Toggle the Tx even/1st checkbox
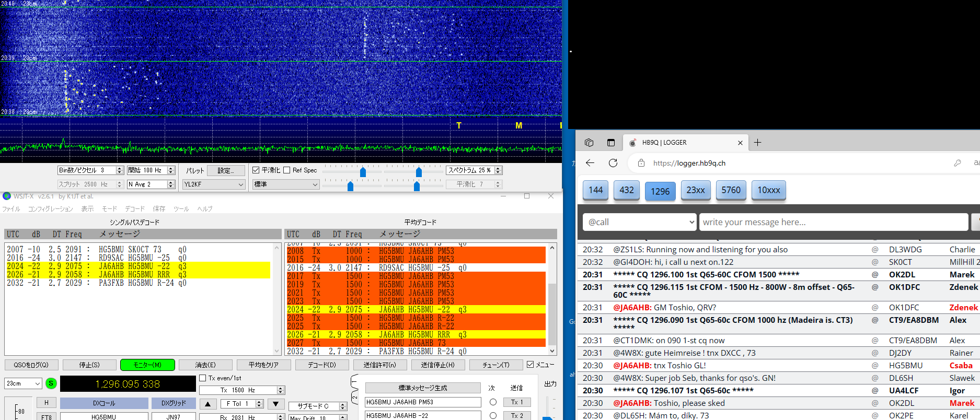This screenshot has height=420, width=980. tap(203, 378)
